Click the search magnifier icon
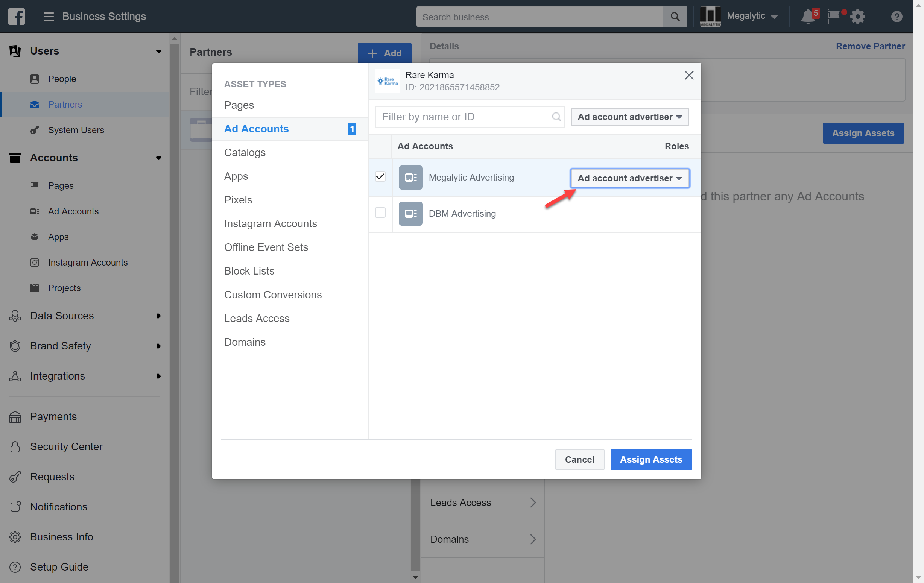The width and height of the screenshot is (924, 583). 675,17
